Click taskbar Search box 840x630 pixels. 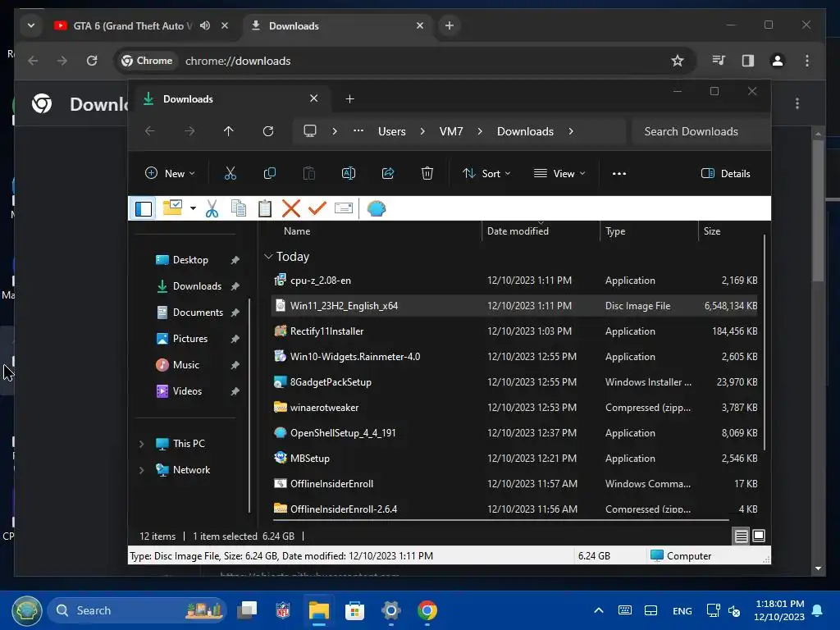[x=138, y=610]
